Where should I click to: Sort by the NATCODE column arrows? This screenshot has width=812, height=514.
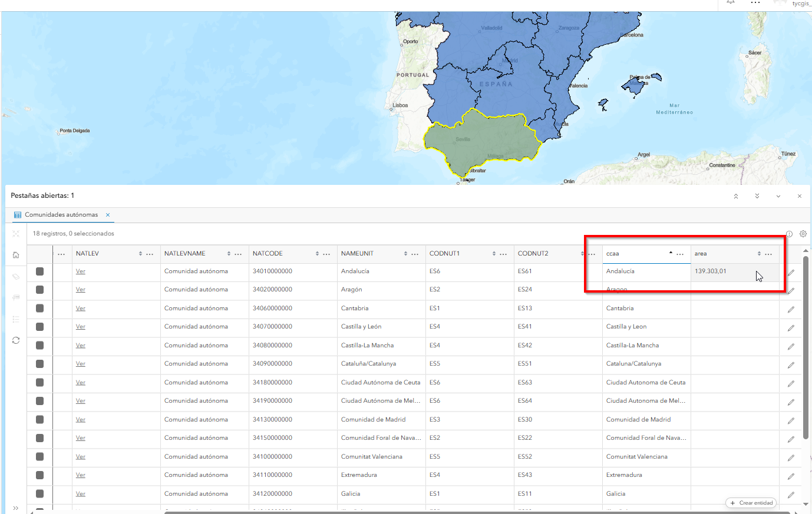tap(317, 254)
